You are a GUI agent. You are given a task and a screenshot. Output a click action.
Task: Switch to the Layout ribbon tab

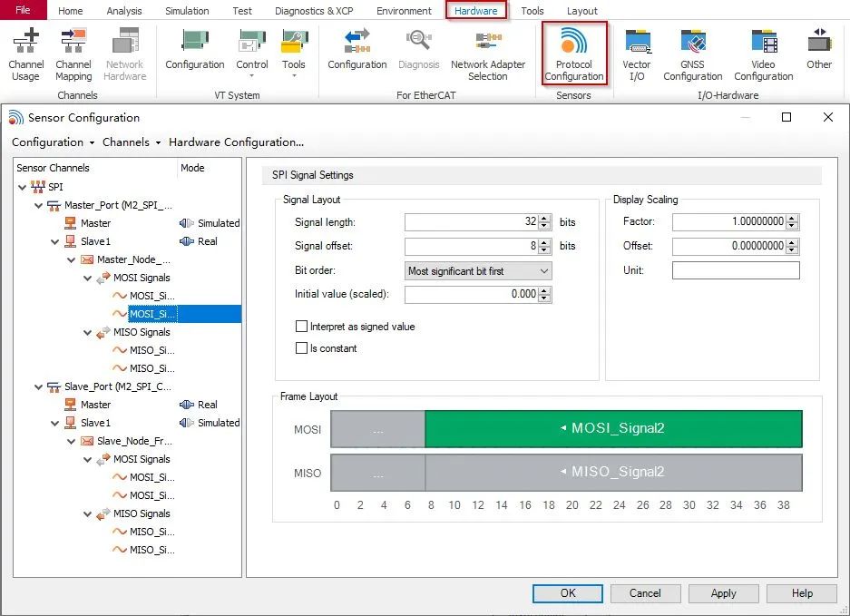pos(582,11)
